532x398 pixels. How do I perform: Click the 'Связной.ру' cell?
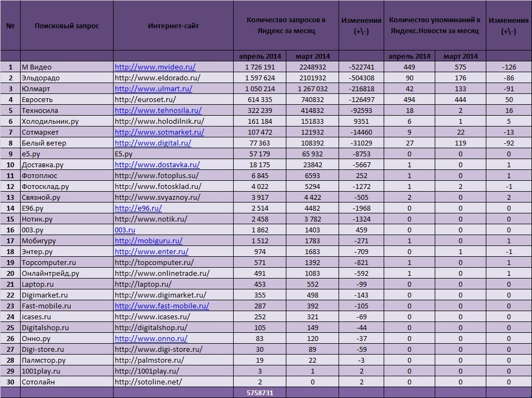point(67,197)
